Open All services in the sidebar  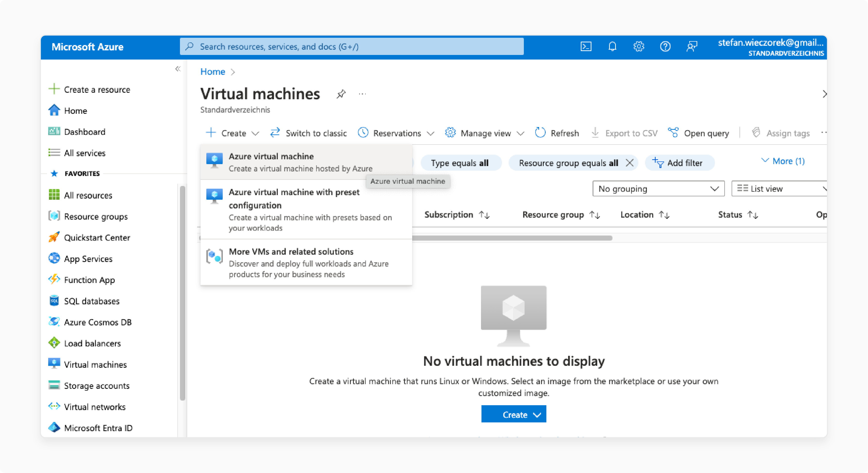[x=77, y=153]
